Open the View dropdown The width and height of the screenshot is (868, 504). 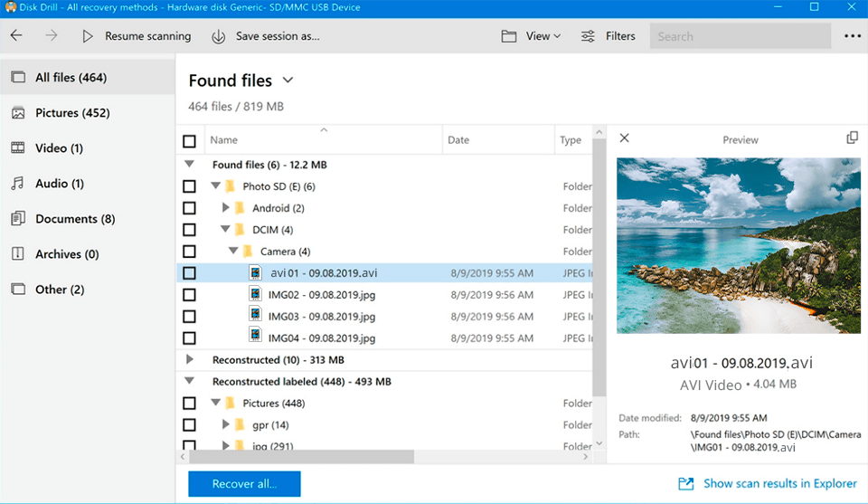tap(543, 36)
